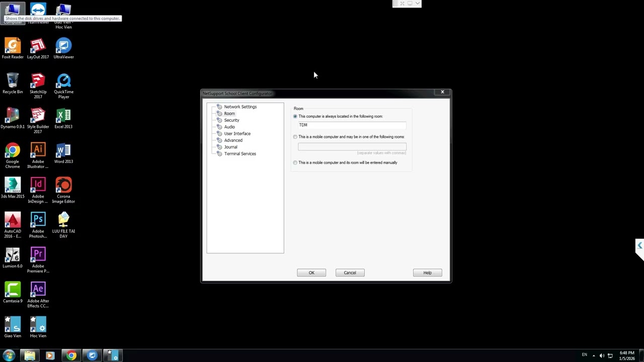The image size is (644, 362).
Task: Show hidden system tray icons
Action: click(594, 355)
